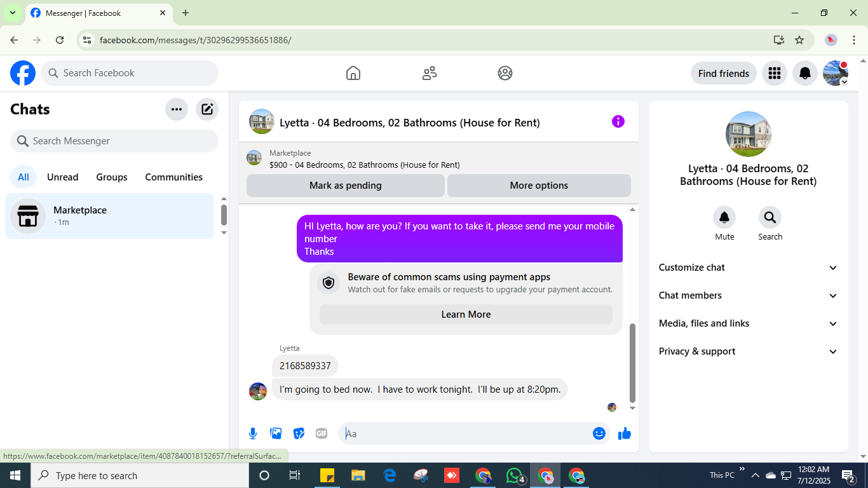Open a new browser tab

[186, 13]
